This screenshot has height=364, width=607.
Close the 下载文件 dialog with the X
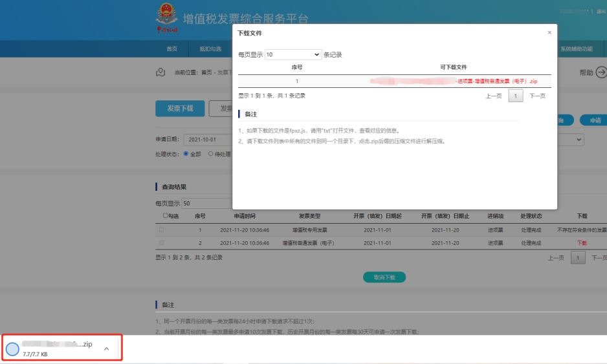coord(549,32)
